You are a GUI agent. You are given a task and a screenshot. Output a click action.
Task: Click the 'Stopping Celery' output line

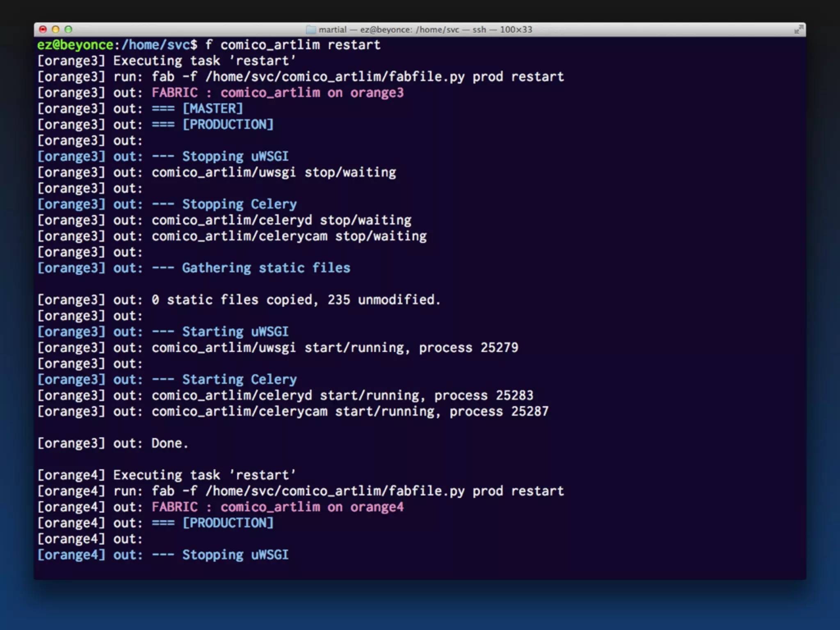coord(239,204)
